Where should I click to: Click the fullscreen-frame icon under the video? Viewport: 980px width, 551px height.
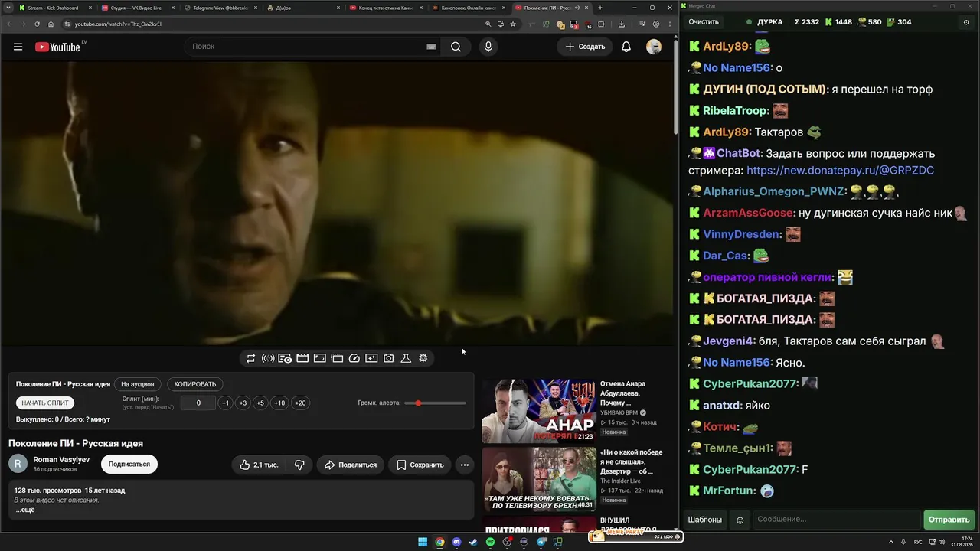click(319, 358)
